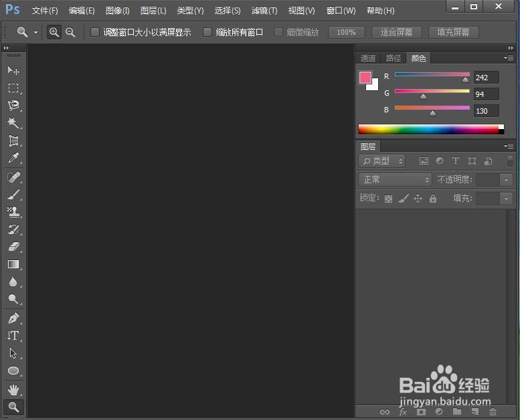Create a new layer group folder

point(457,412)
